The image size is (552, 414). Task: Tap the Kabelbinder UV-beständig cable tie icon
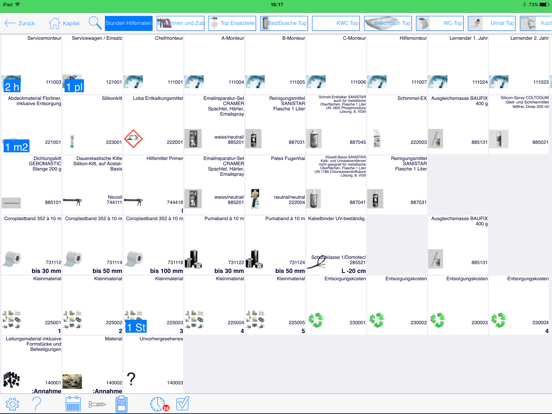tap(317, 262)
